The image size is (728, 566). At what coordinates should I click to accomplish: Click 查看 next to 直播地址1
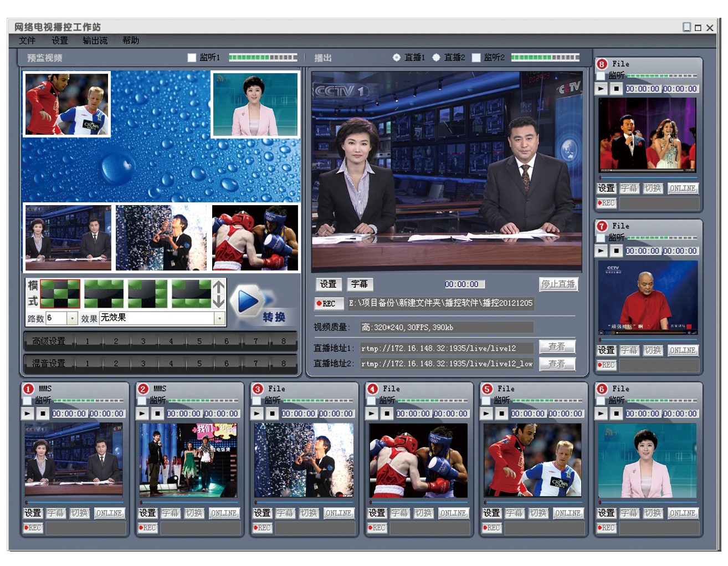coord(557,347)
